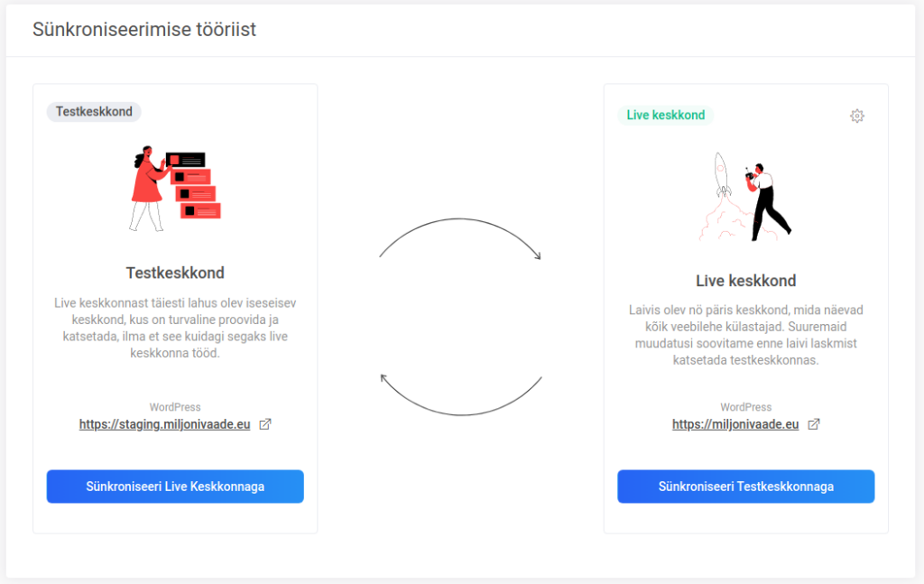Click the rocket launch illustration

[745, 197]
